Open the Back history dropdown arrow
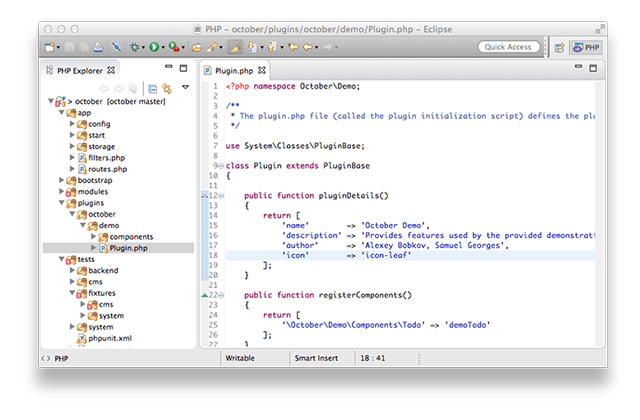 [x=316, y=48]
